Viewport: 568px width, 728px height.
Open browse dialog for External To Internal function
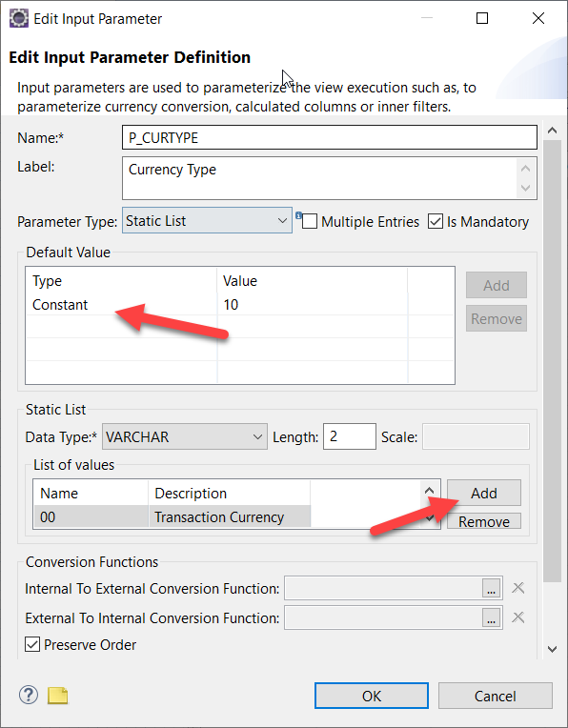coord(492,618)
